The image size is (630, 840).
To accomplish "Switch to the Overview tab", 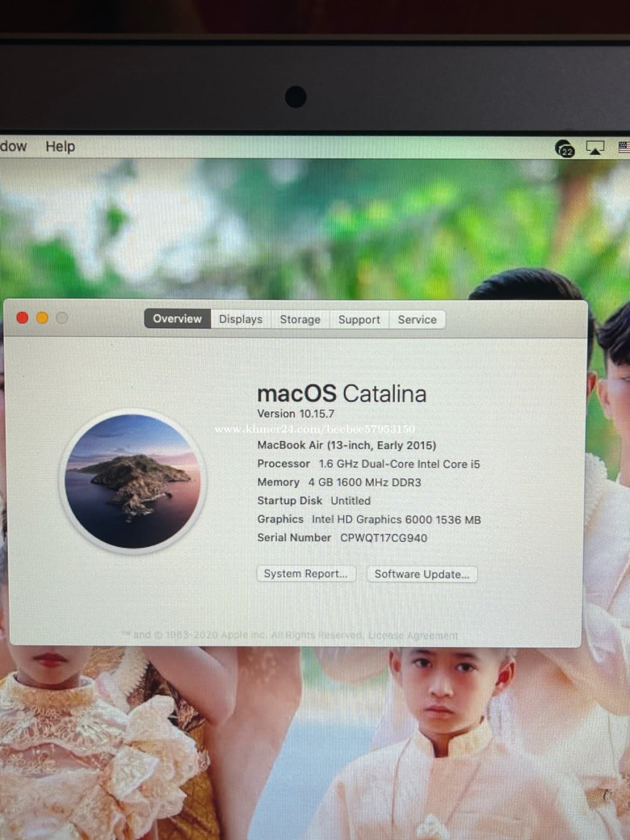I will point(178,319).
